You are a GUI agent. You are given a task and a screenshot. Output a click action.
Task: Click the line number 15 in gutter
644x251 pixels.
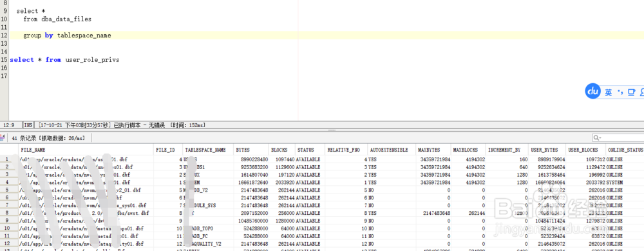pyautogui.click(x=4, y=59)
